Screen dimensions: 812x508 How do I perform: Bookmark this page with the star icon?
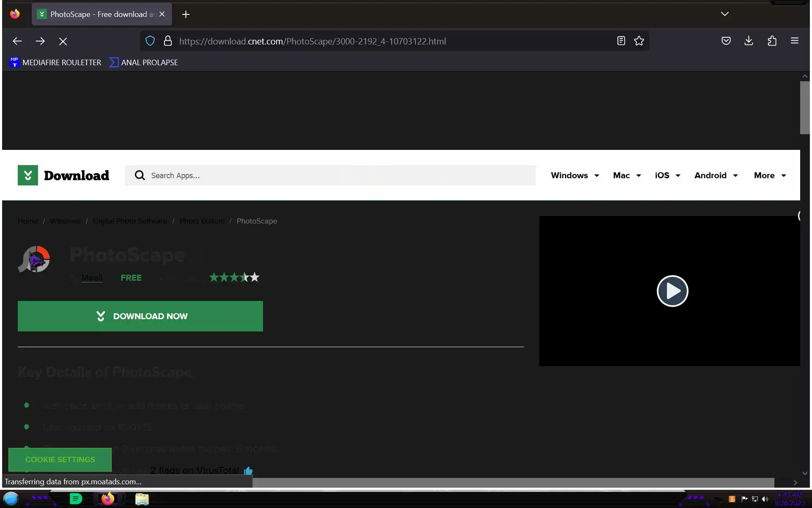[x=639, y=41]
